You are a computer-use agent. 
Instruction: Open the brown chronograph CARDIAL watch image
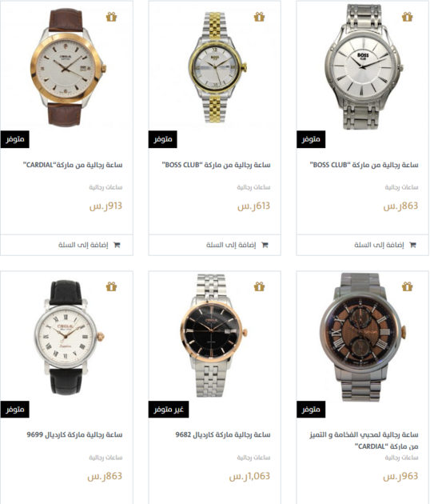(x=363, y=337)
